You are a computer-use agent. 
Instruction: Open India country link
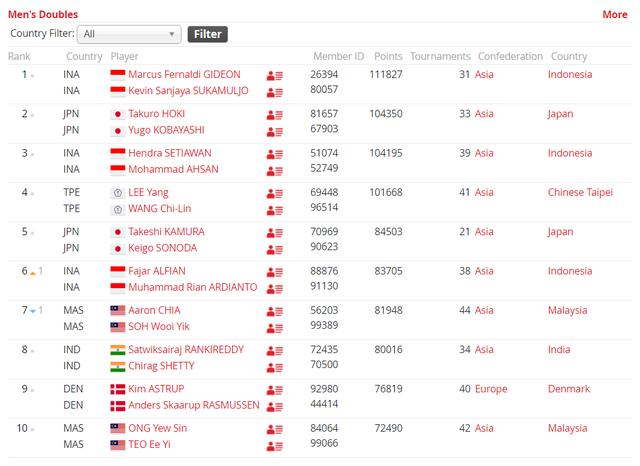coord(559,350)
